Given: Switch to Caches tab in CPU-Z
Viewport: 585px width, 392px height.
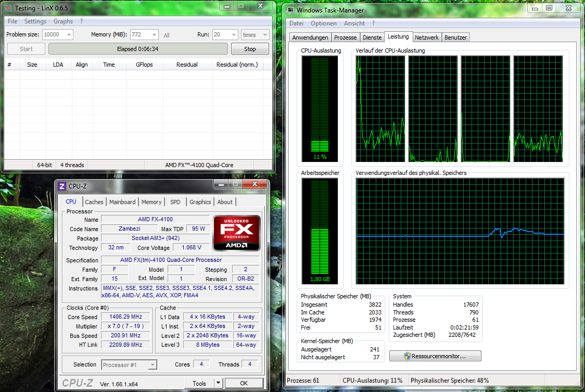Looking at the screenshot, I should pyautogui.click(x=94, y=202).
